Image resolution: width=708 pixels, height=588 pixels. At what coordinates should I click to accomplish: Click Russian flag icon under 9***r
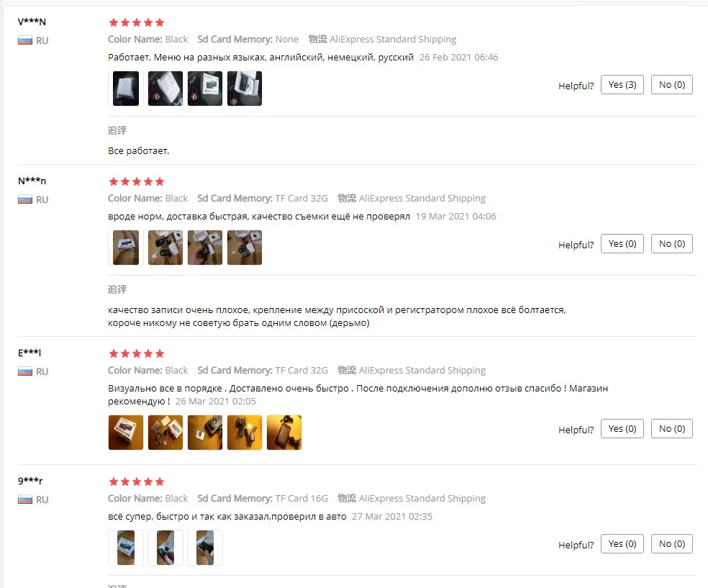pos(25,499)
